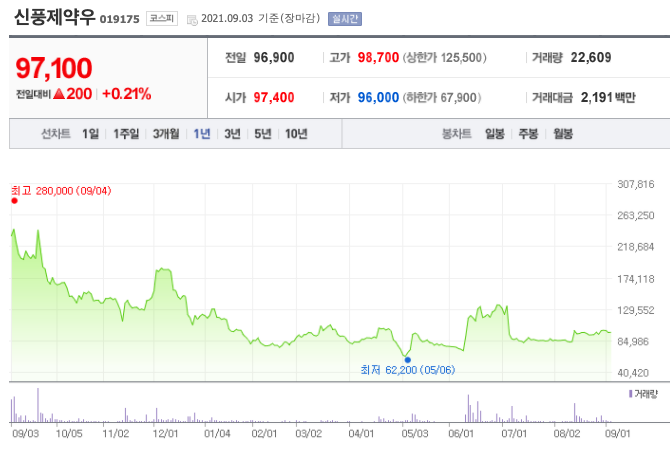Click the 시가 value 97,400
Image resolution: width=670 pixels, height=457 pixels.
click(x=274, y=98)
